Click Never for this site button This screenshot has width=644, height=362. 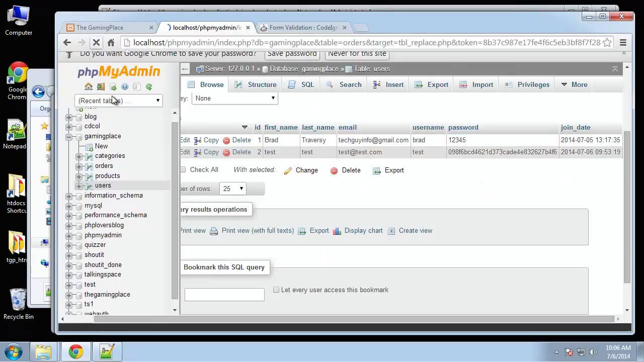357,54
